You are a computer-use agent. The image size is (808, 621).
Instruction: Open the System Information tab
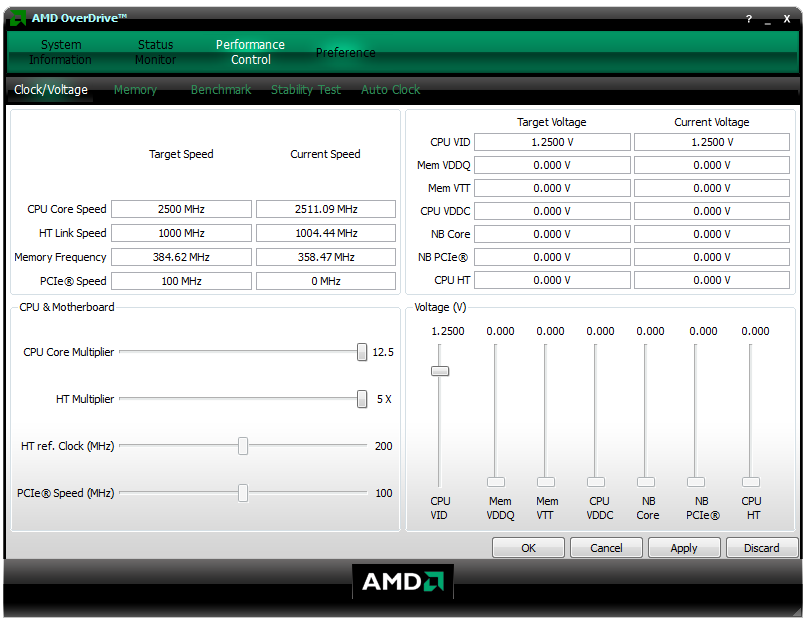click(61, 52)
